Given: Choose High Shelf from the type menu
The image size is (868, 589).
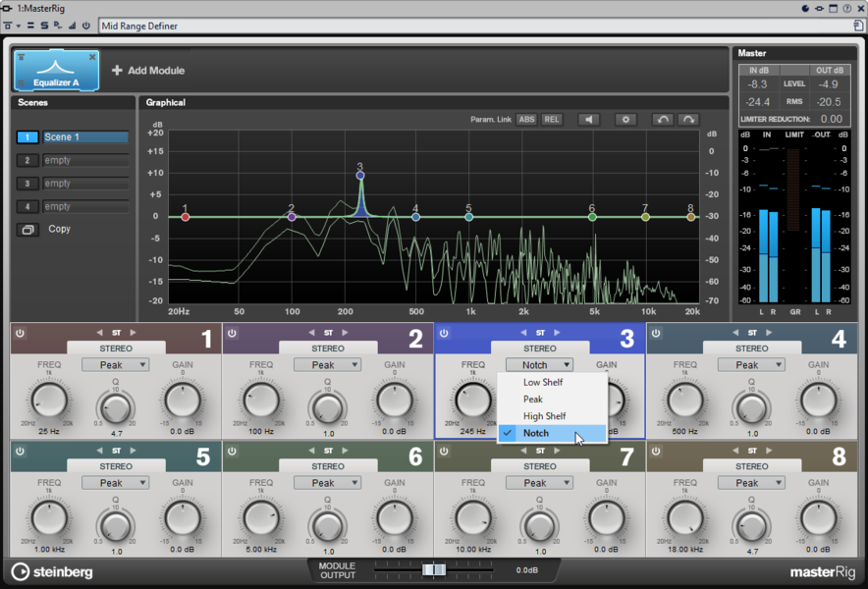Looking at the screenshot, I should click(x=552, y=416).
